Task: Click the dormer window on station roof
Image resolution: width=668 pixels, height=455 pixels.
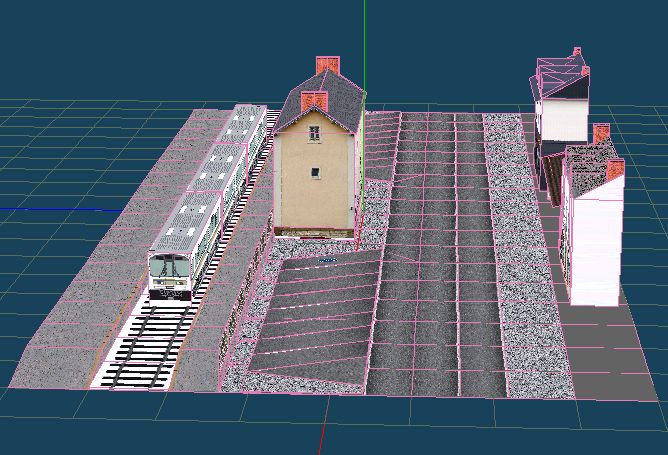Action: 314,101
